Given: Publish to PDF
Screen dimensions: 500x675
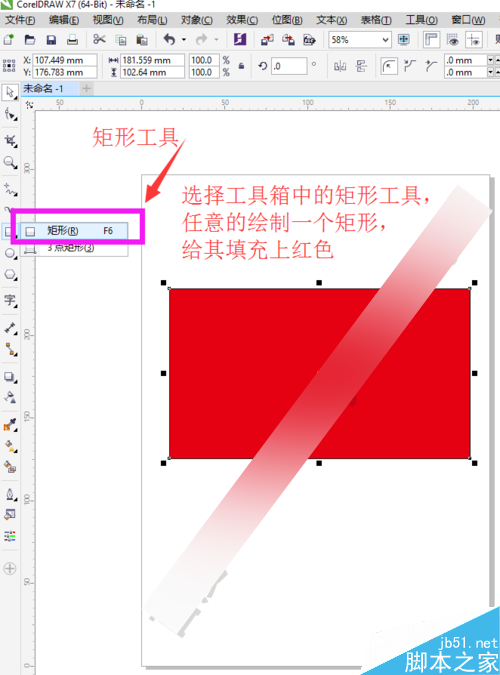Looking at the screenshot, I should pos(309,40).
